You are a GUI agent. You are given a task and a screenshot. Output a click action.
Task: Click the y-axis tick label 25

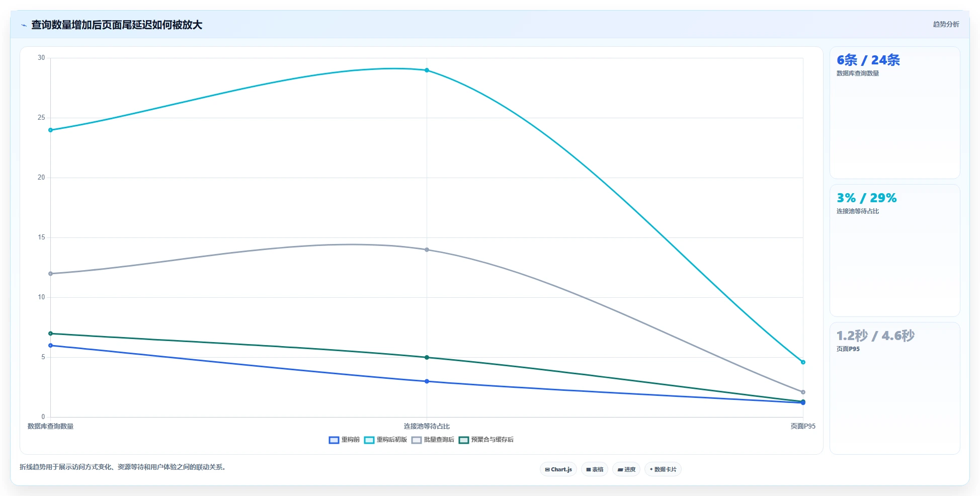point(41,118)
